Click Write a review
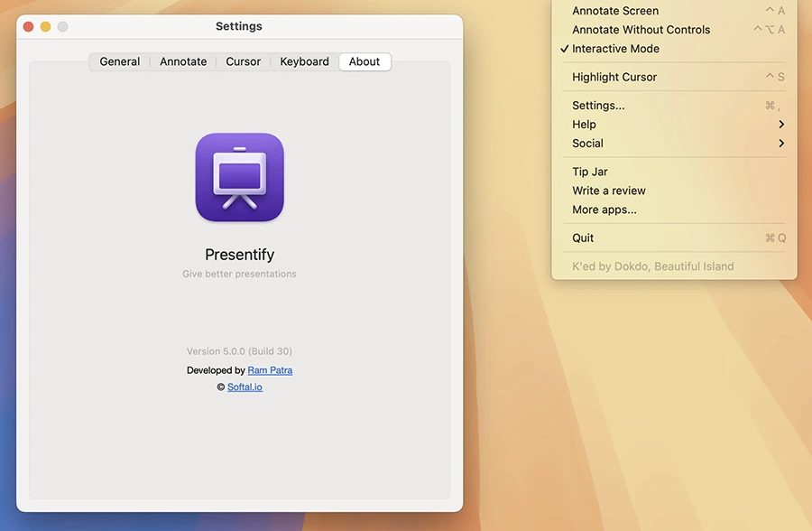This screenshot has width=812, height=531. pyautogui.click(x=609, y=191)
